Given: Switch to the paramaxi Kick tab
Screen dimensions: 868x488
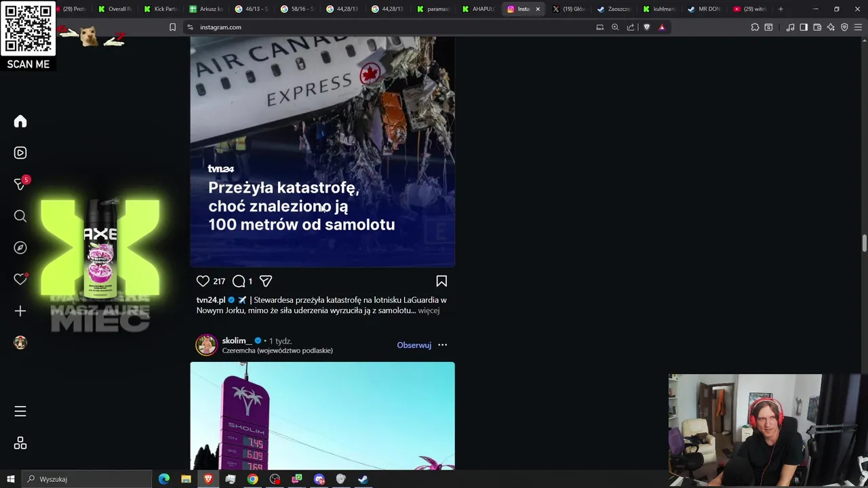Looking at the screenshot, I should (434, 9).
